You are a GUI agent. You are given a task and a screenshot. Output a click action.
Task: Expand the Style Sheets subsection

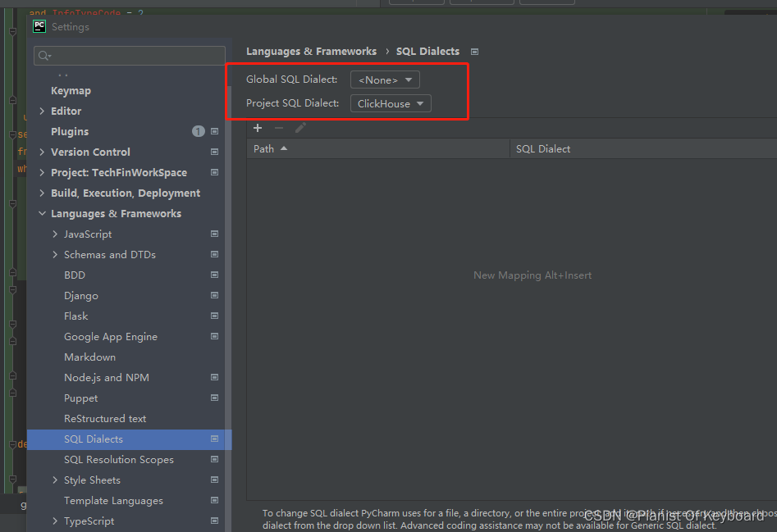pyautogui.click(x=55, y=480)
